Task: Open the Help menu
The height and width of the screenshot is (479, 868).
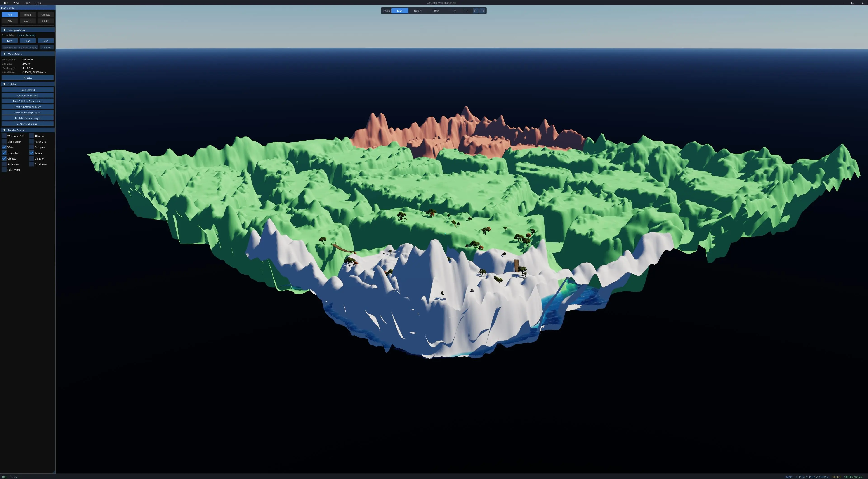Action: pyautogui.click(x=38, y=3)
